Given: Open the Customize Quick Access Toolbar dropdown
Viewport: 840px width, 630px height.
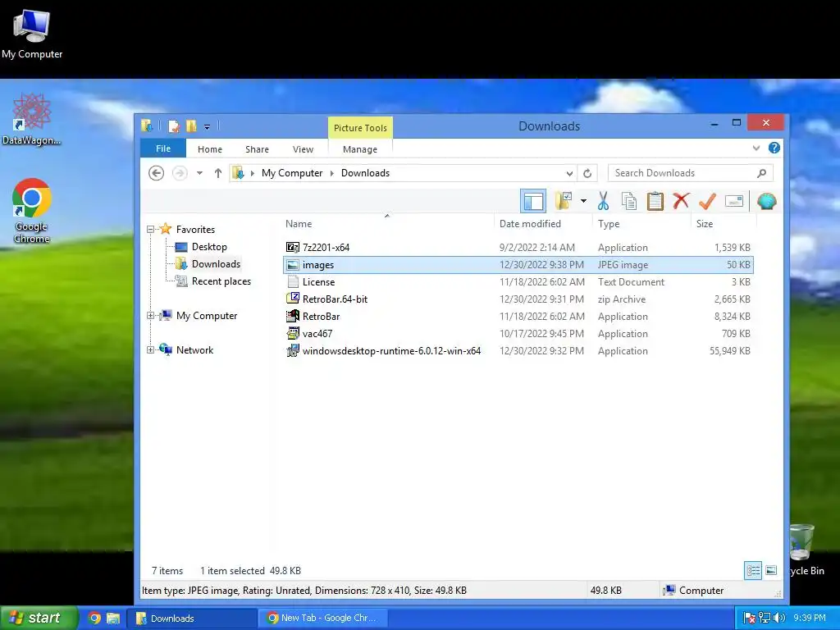Looking at the screenshot, I should click(x=207, y=127).
